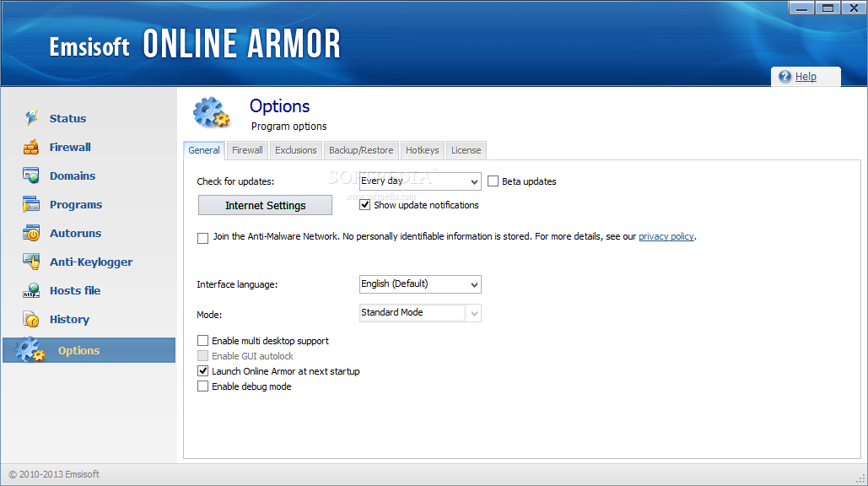Image resolution: width=868 pixels, height=486 pixels.
Task: Open the Anti-Keylogger section label
Action: point(91,262)
